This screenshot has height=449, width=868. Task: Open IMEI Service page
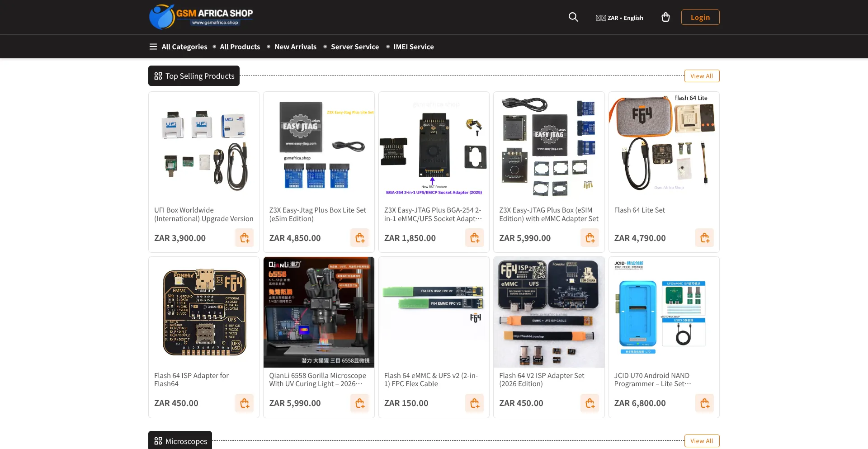414,47
